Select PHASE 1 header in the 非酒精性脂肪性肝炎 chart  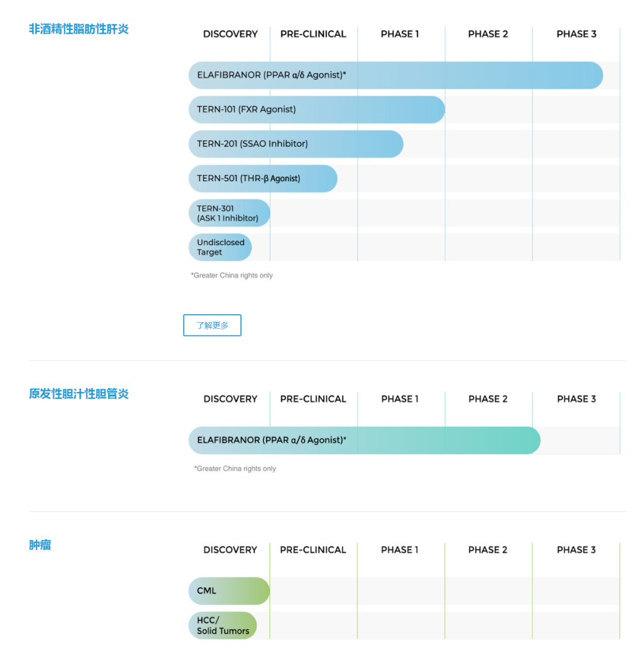coord(400,34)
